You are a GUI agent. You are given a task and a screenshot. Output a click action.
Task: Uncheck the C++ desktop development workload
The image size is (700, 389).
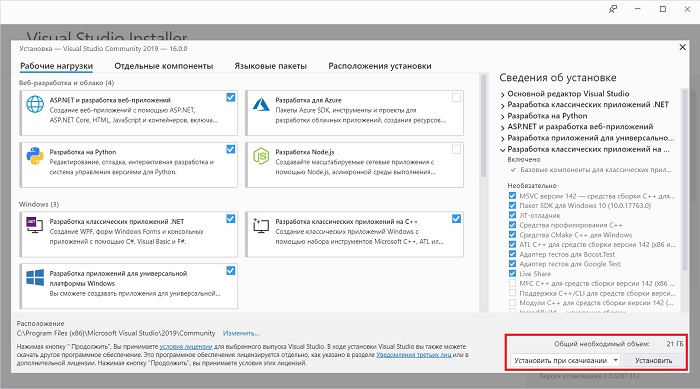(x=456, y=218)
